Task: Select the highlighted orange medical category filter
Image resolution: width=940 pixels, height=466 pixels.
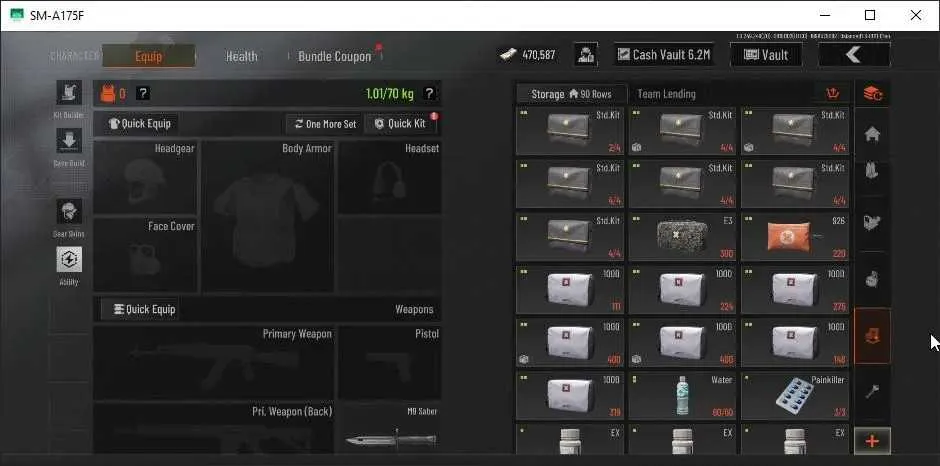Action: (872, 336)
